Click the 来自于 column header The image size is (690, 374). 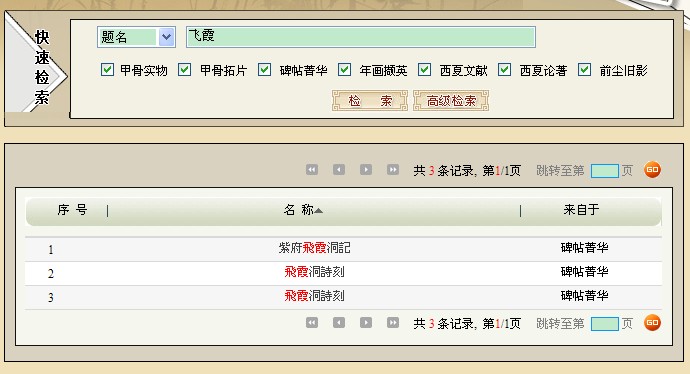click(x=581, y=210)
